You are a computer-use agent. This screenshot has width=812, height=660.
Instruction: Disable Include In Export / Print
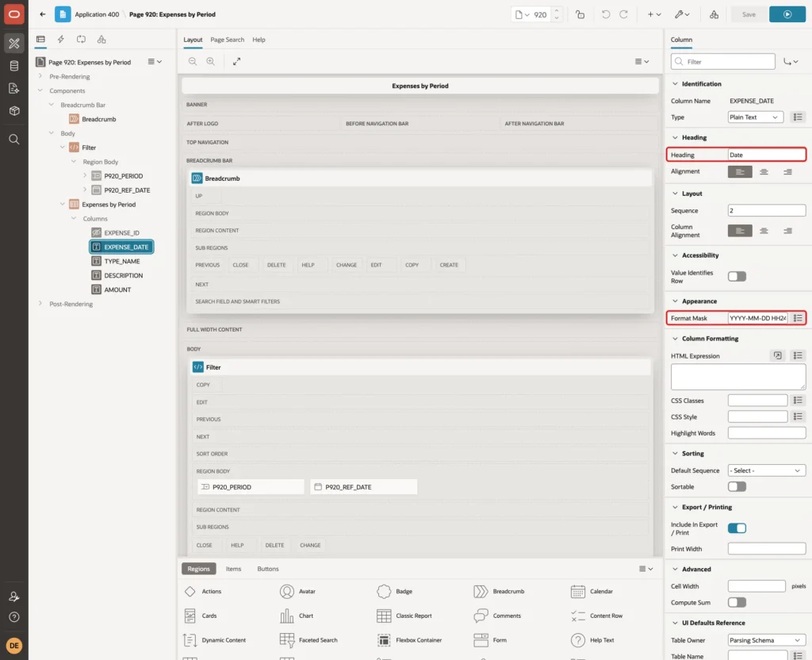tap(737, 528)
